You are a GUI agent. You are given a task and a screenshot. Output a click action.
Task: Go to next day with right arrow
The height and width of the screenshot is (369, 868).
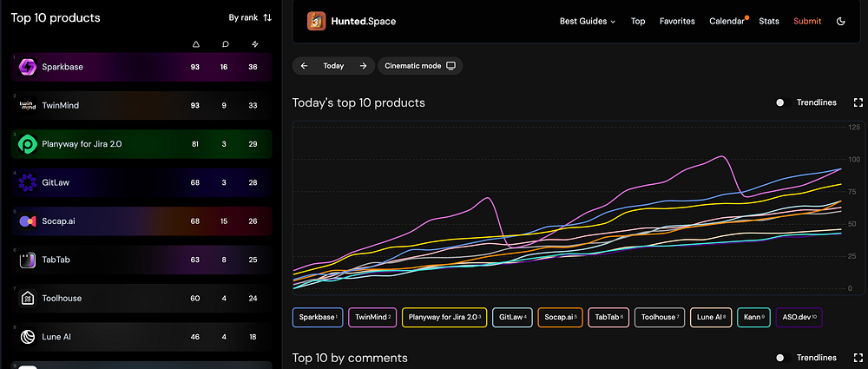(x=363, y=66)
